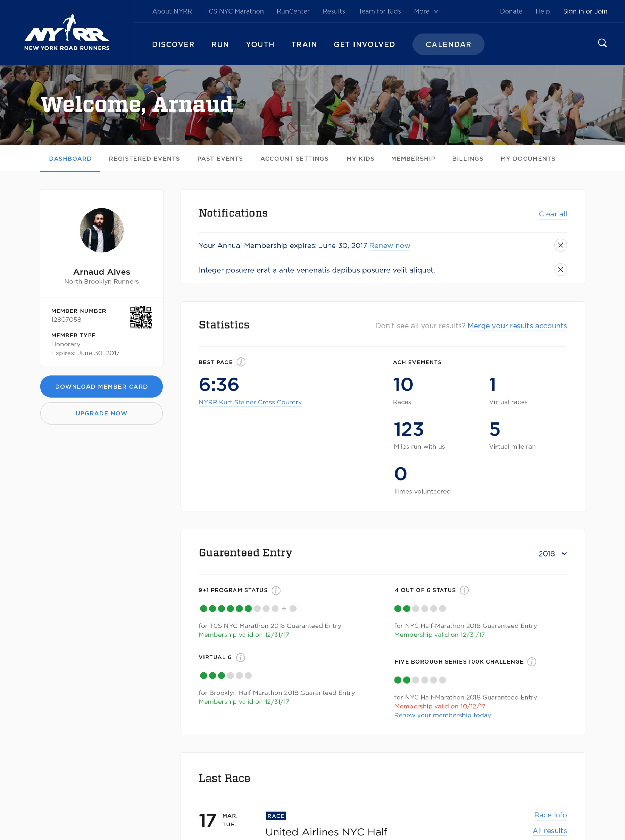Screen dimensions: 625x840
Task: Expand the More menu in top navigation
Action: click(426, 11)
